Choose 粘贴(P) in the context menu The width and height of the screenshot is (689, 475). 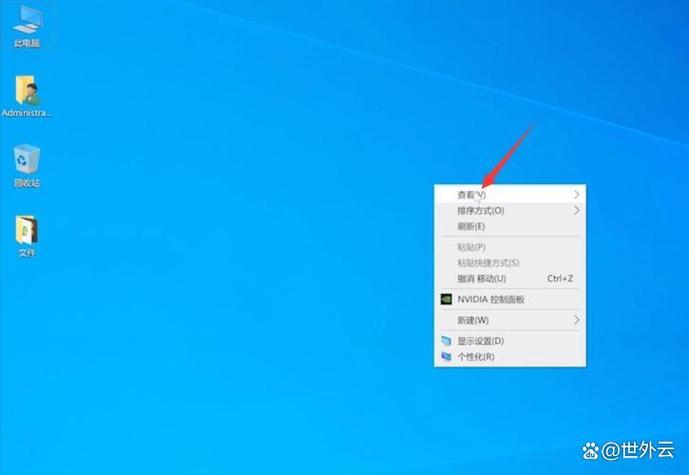click(x=471, y=247)
